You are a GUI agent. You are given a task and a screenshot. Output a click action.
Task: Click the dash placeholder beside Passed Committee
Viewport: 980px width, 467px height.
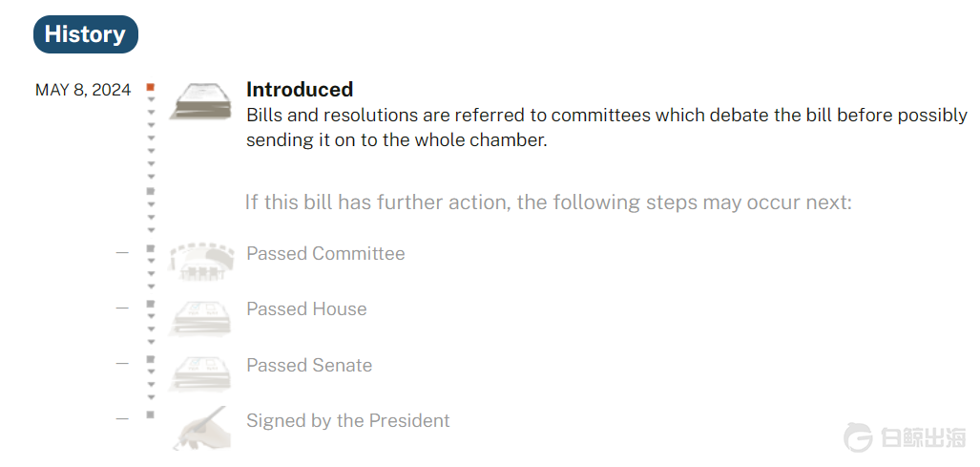pos(122,253)
